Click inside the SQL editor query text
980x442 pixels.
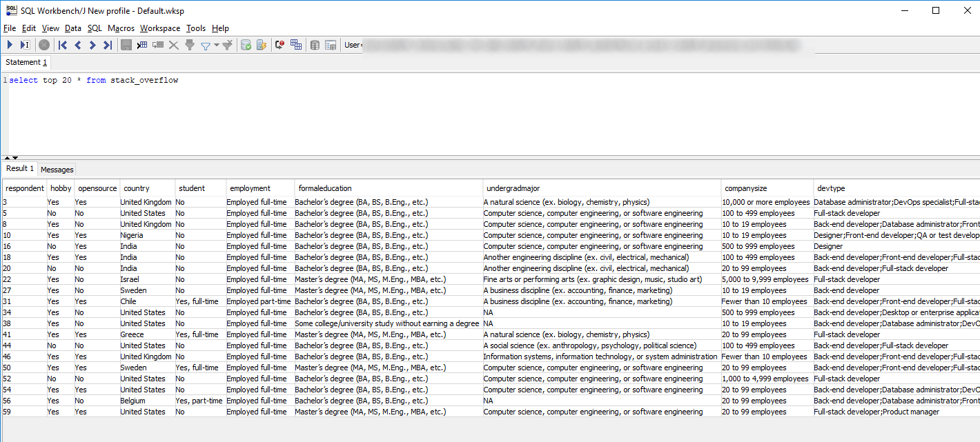(93, 80)
